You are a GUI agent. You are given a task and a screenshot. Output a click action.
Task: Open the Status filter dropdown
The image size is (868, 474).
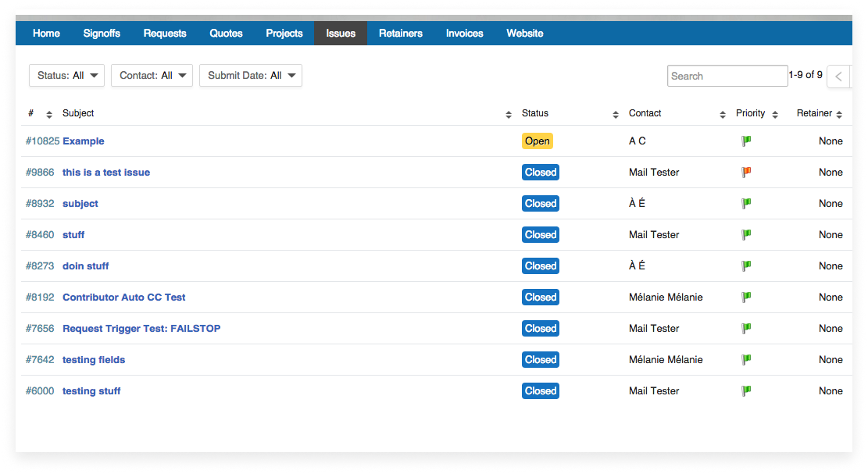point(66,75)
